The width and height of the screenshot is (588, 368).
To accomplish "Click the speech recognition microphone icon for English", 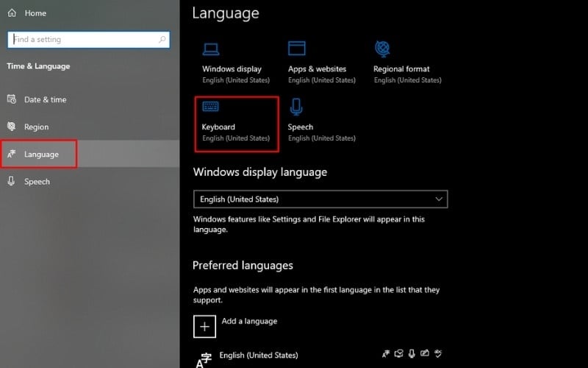I will pyautogui.click(x=412, y=355).
